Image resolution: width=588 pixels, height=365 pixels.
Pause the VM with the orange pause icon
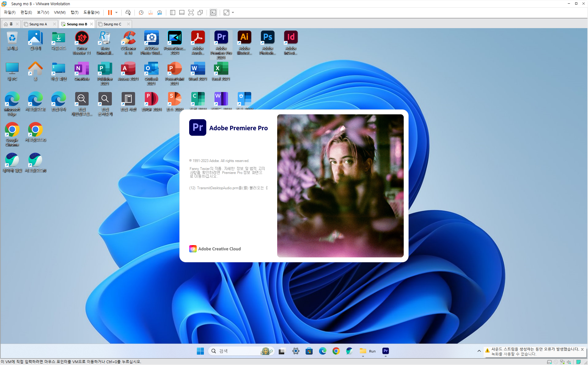[110, 13]
